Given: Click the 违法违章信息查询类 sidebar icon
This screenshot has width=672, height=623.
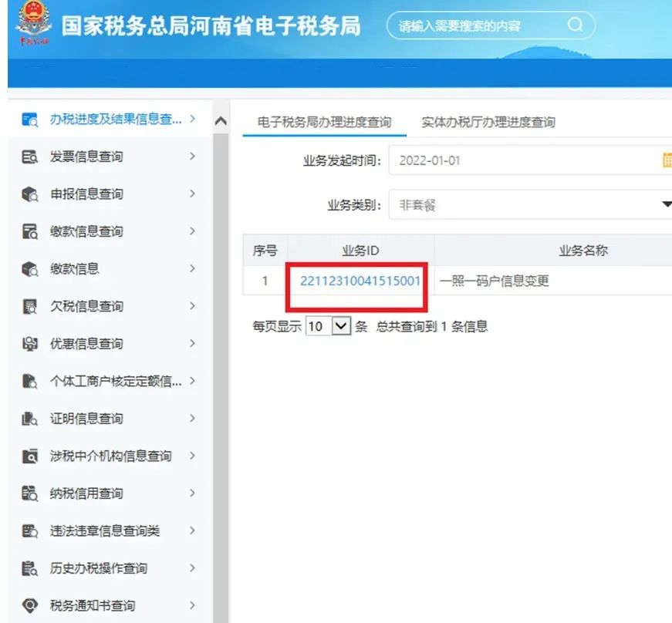Looking at the screenshot, I should click(x=29, y=531).
